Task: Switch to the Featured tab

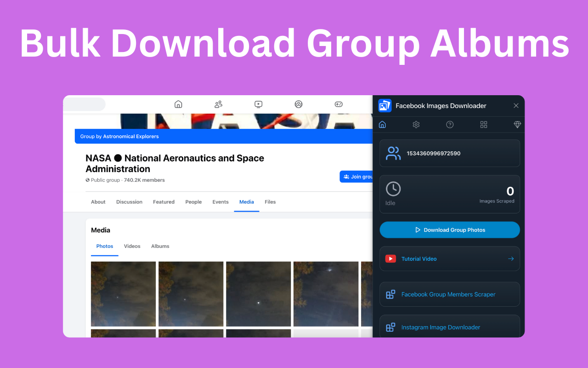Action: coord(164,202)
